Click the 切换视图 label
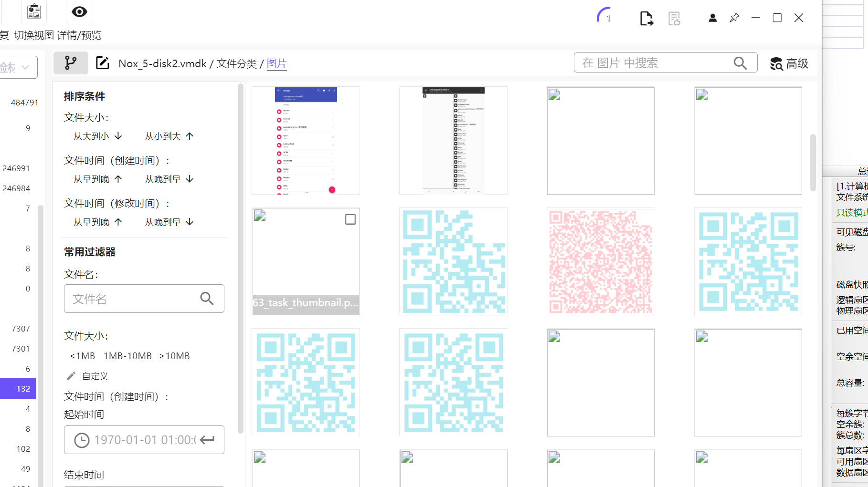The image size is (868, 487). (34, 35)
